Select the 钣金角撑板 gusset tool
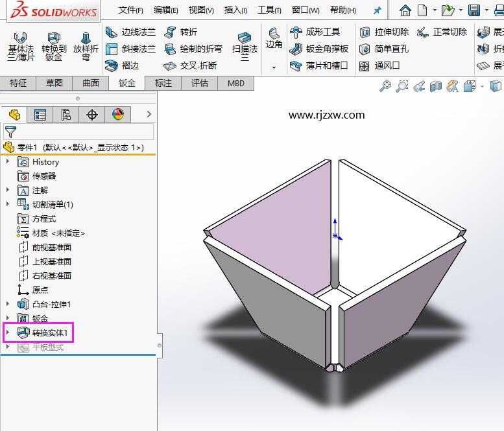This screenshot has width=504, height=431. click(319, 49)
